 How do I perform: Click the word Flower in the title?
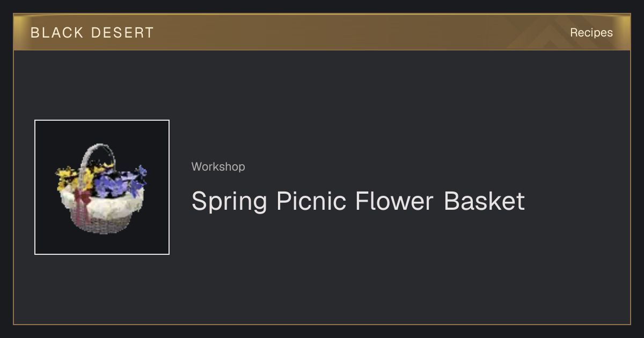pyautogui.click(x=394, y=201)
